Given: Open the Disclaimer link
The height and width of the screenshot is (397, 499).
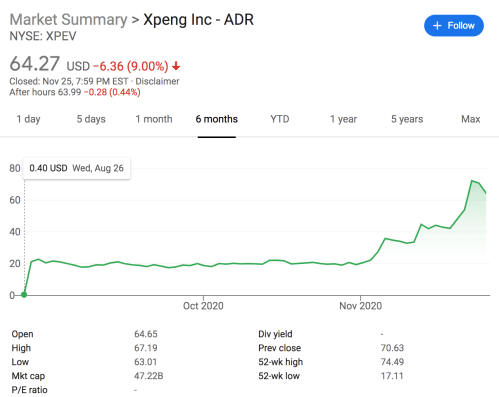Looking at the screenshot, I should 157,81.
